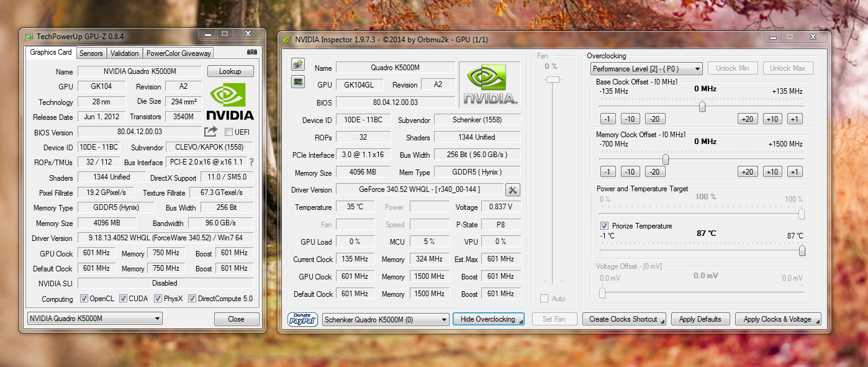
Task: Toggle the CUDA checkbox
Action: pyautogui.click(x=123, y=299)
